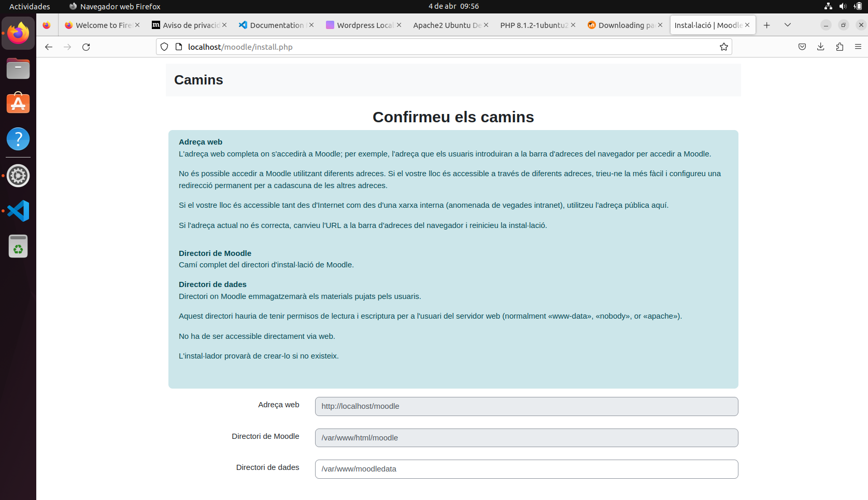This screenshot has height=500, width=868.
Task: Click the back navigation arrow
Action: (48, 47)
